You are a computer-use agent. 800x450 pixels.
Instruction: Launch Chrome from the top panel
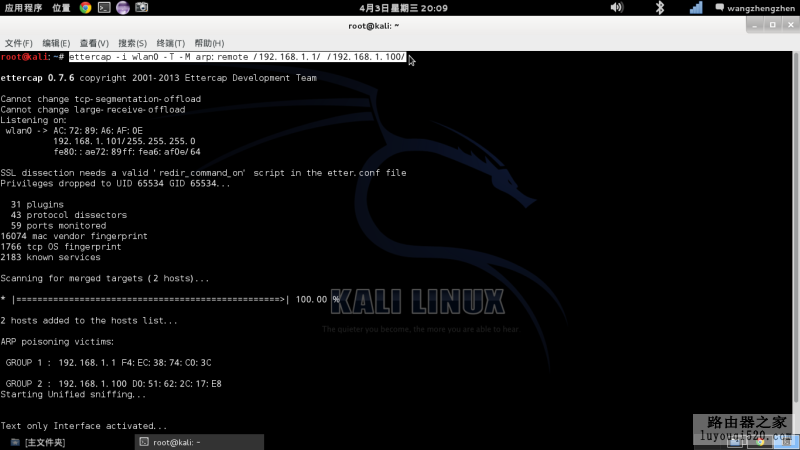pyautogui.click(x=85, y=8)
